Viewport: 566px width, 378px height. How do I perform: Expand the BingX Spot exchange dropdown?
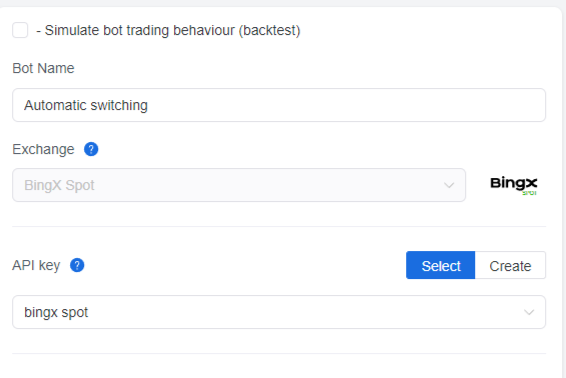pos(239,185)
